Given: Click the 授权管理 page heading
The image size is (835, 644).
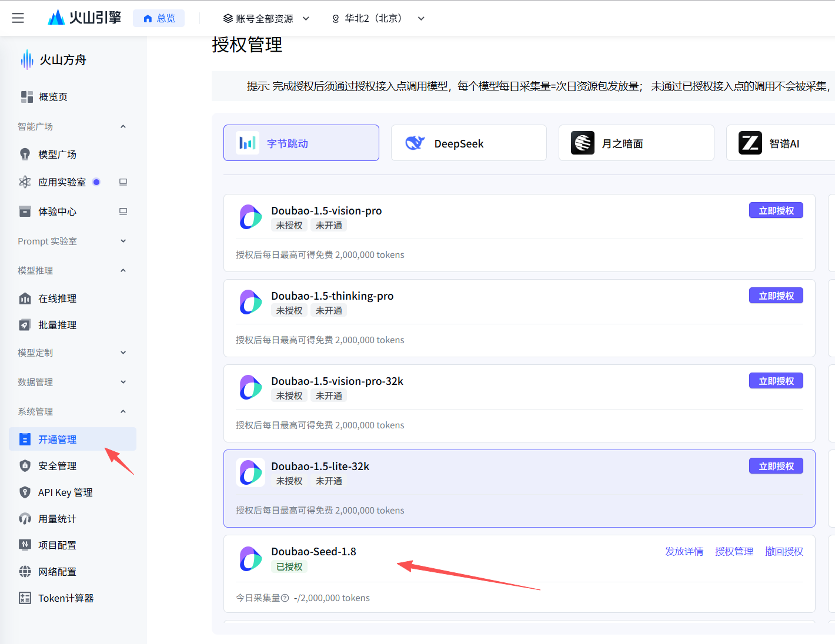Looking at the screenshot, I should click(x=247, y=45).
